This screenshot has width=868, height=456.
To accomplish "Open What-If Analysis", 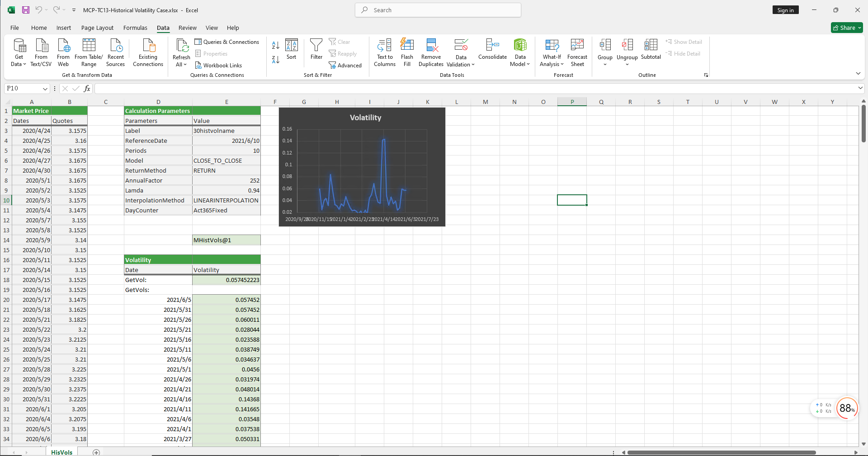I will (x=552, y=52).
